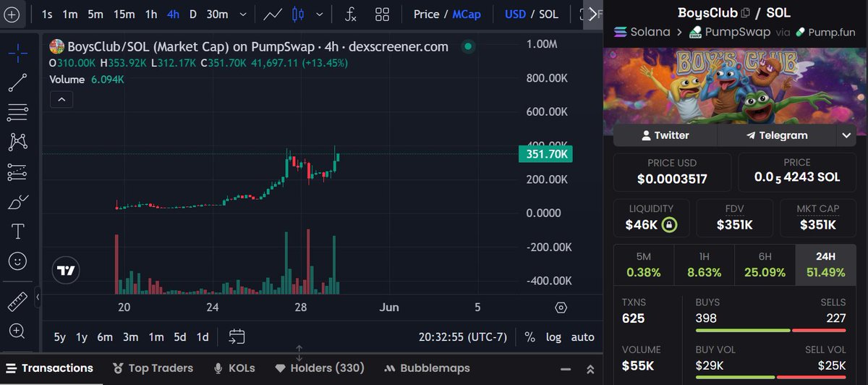Toggle log scale on price axis
868x385 pixels.
[553, 337]
